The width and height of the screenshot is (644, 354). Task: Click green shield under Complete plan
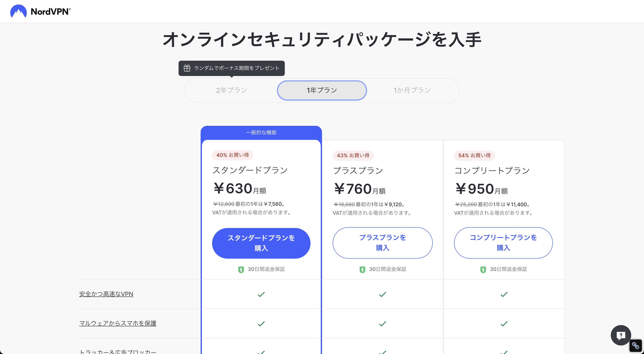pos(483,269)
